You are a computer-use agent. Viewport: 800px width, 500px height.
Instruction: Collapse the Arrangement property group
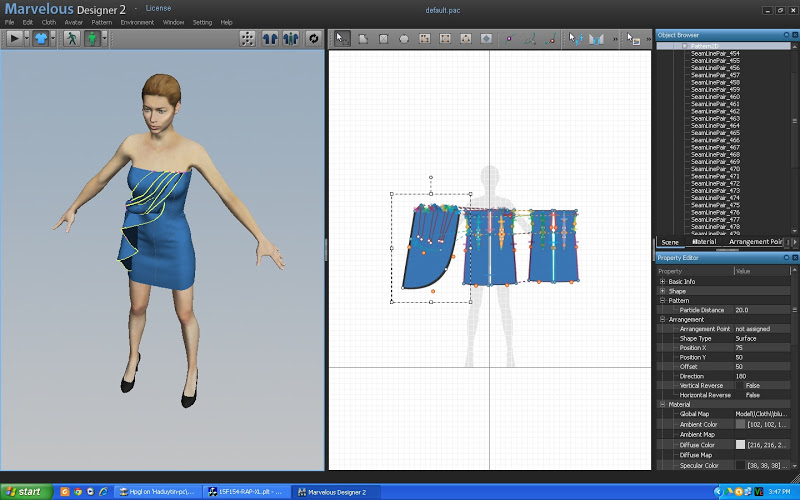pyautogui.click(x=662, y=319)
